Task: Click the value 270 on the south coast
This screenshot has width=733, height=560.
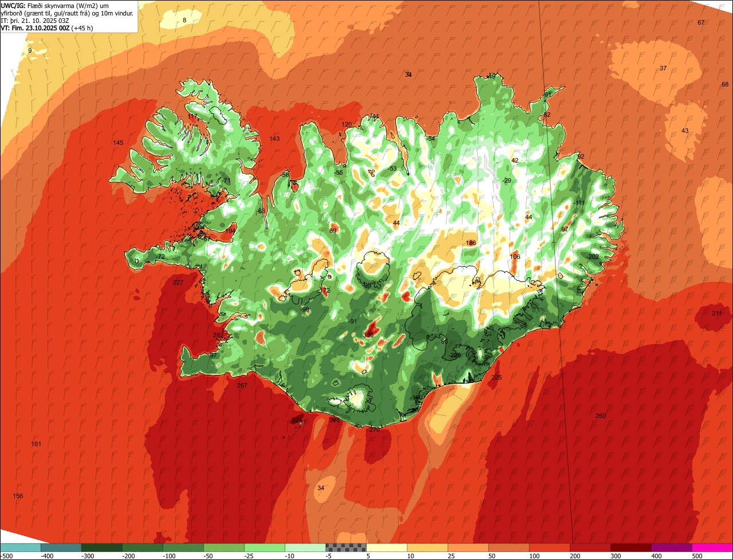Action: [375, 429]
